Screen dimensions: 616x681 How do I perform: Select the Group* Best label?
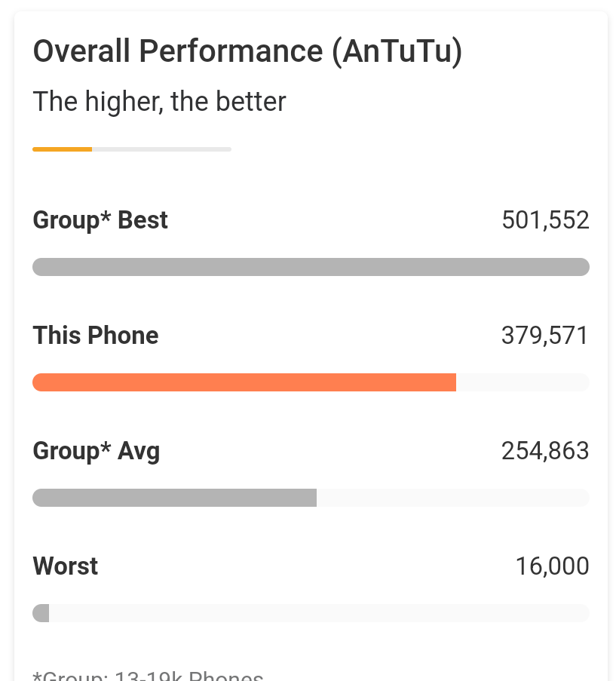pos(100,220)
